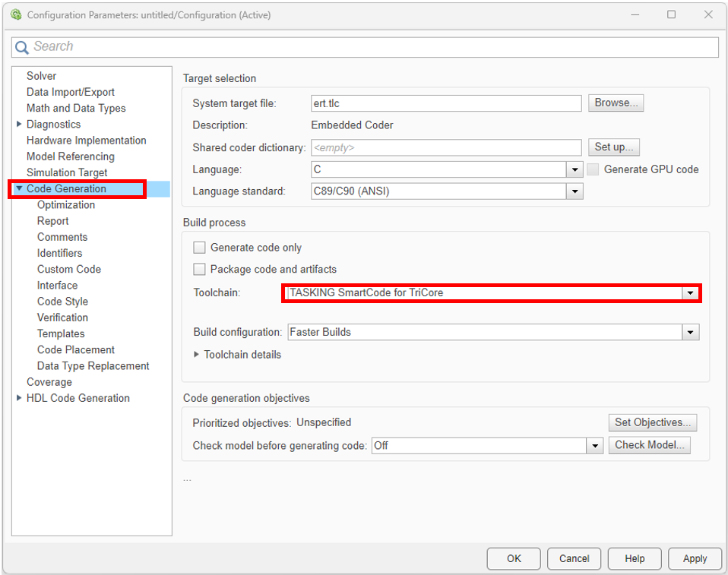Select Custom Code in tree
Screen dimensions: 728x575
click(69, 269)
